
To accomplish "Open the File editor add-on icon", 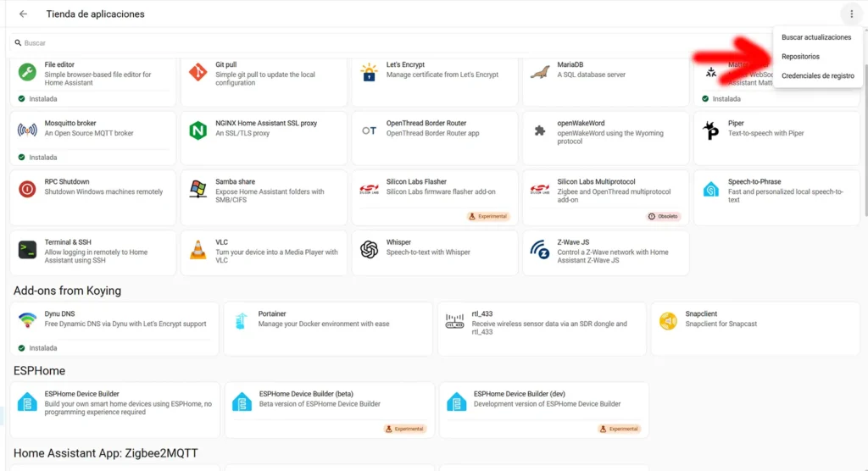I will pos(27,72).
